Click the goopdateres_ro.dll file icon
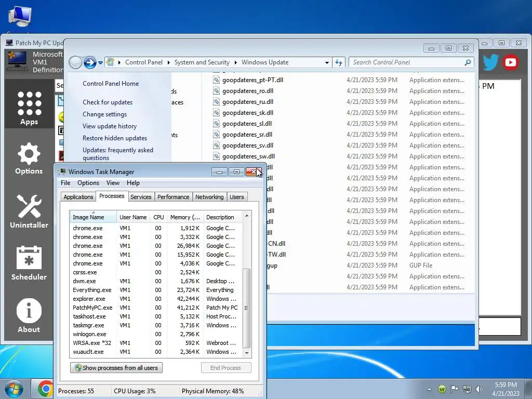The image size is (532, 399). click(x=216, y=90)
